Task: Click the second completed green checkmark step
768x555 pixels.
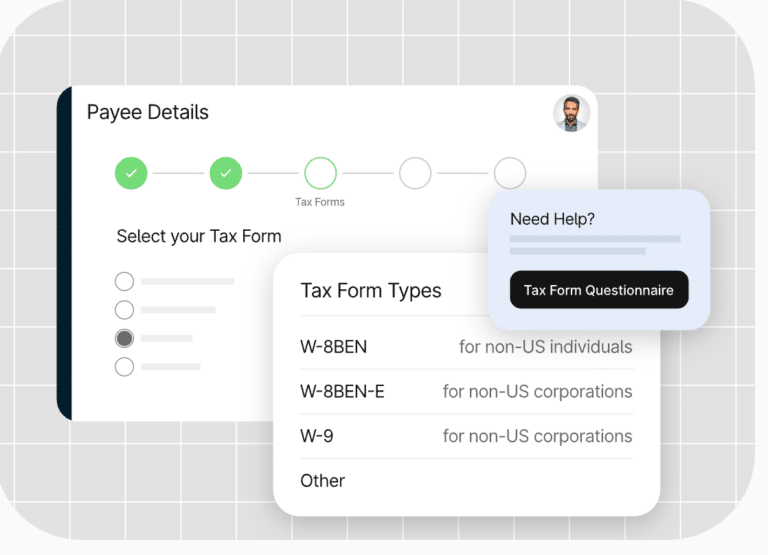Action: (225, 173)
